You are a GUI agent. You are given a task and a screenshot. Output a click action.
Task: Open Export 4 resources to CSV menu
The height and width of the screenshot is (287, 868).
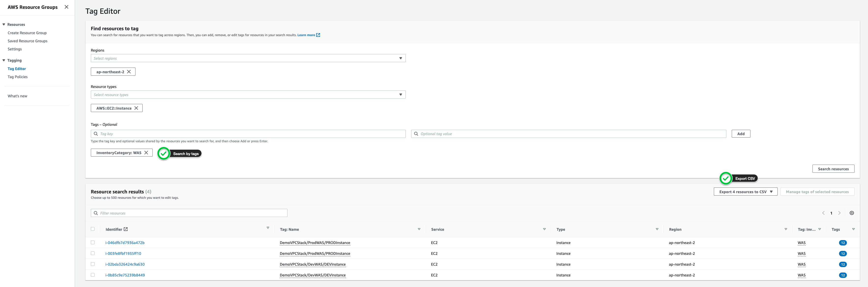745,192
